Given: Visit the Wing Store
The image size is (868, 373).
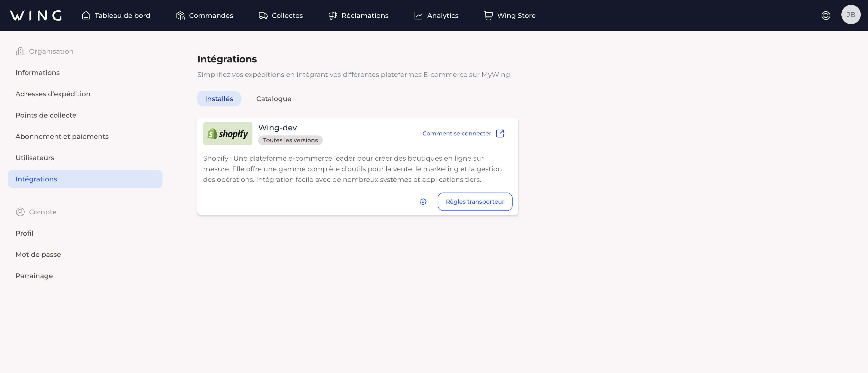Looking at the screenshot, I should (510, 15).
